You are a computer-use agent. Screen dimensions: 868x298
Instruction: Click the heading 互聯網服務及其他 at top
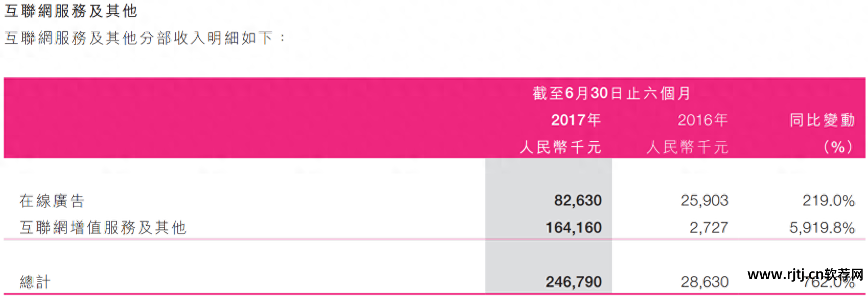pyautogui.click(x=71, y=11)
